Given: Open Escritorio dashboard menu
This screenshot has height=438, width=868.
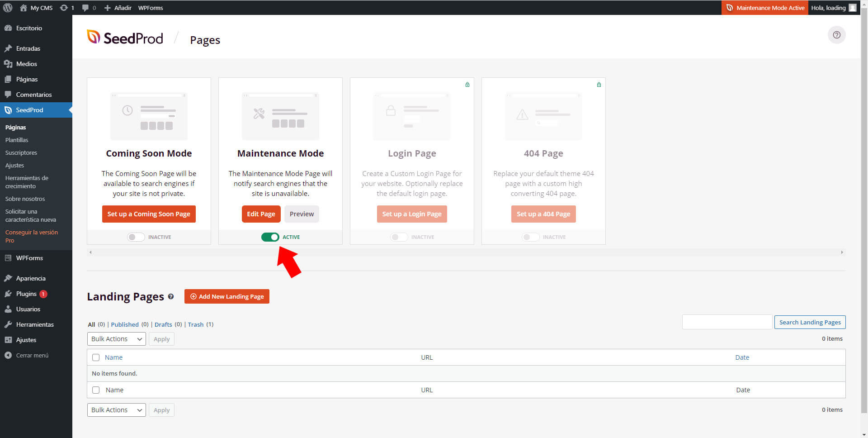Looking at the screenshot, I should 36,28.
